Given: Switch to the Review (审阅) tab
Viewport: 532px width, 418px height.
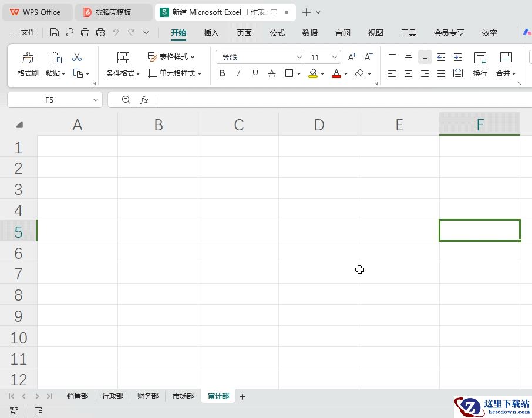Looking at the screenshot, I should pyautogui.click(x=343, y=33).
